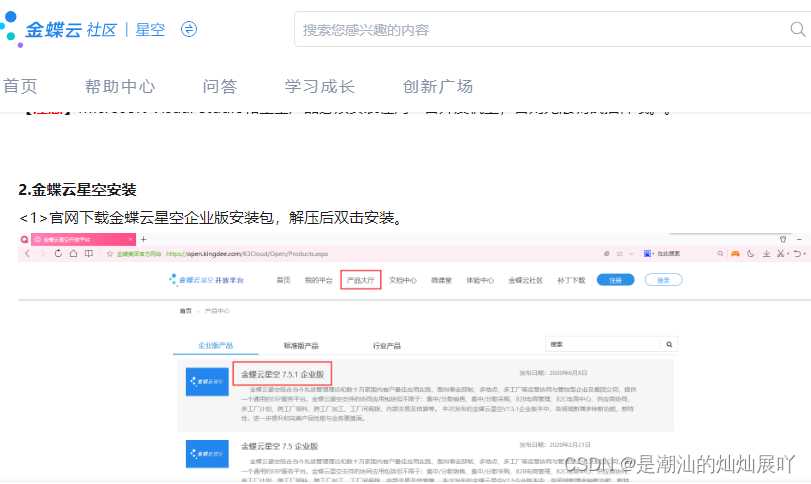
Task: Open 补丁下载 in the 开放平台 menu
Action: [571, 280]
